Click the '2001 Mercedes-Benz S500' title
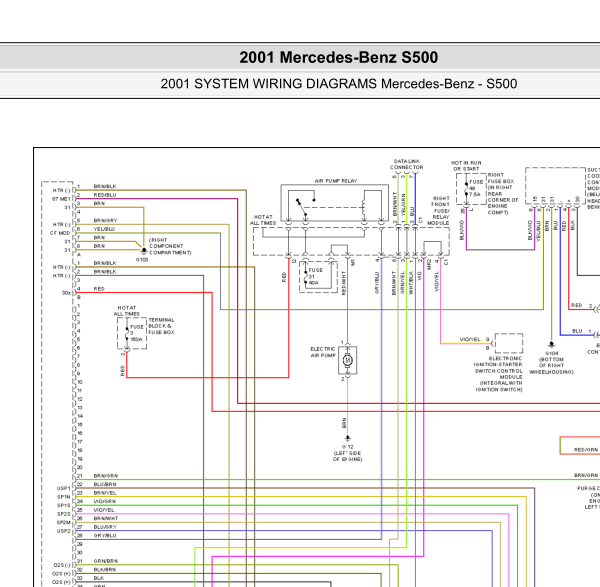The height and width of the screenshot is (587, 600). pos(339,57)
